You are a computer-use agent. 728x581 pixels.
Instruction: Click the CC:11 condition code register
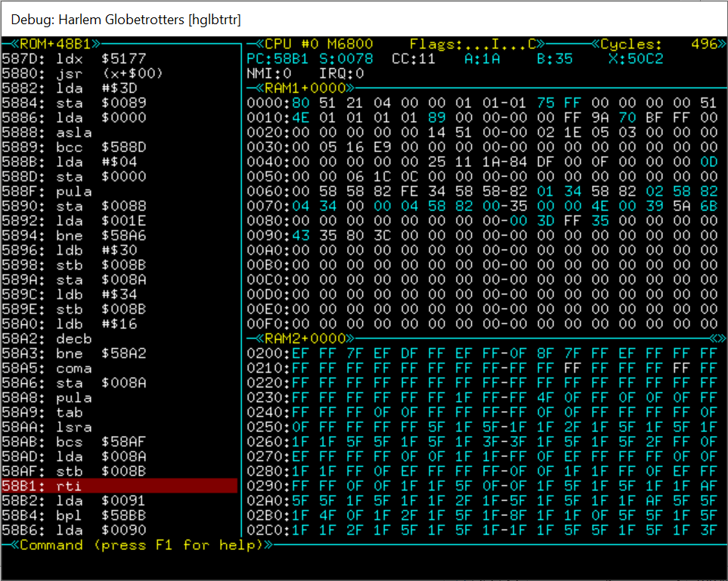(x=414, y=59)
